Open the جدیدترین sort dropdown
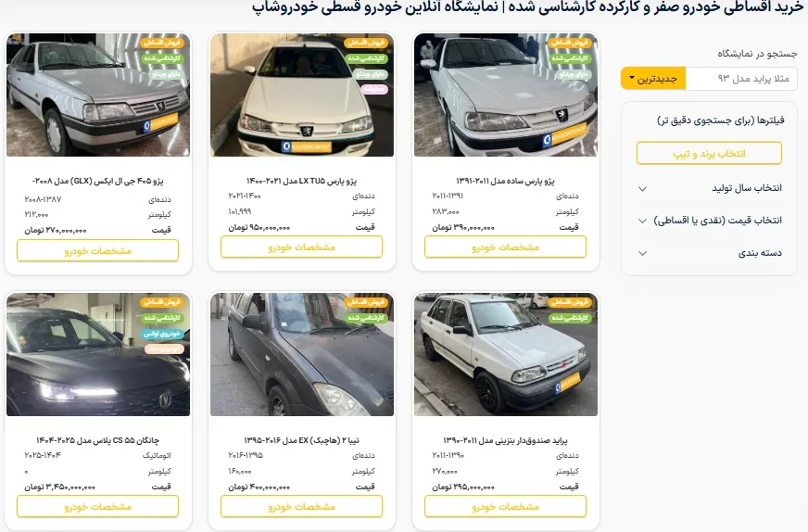The image size is (808, 532). pos(653,79)
